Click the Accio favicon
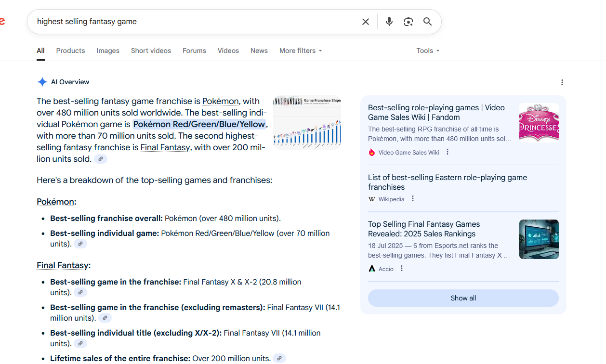This screenshot has width=606, height=364. 372,269
